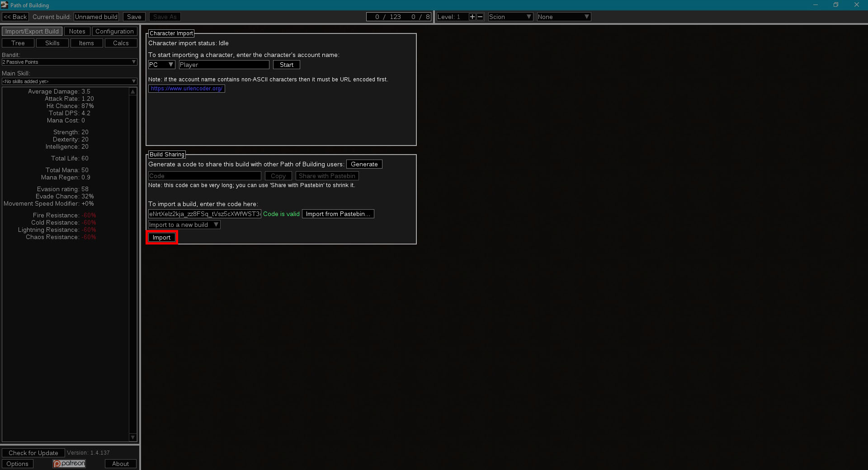Image resolution: width=868 pixels, height=470 pixels.
Task: Switch to the Calcs tab
Action: (121, 43)
